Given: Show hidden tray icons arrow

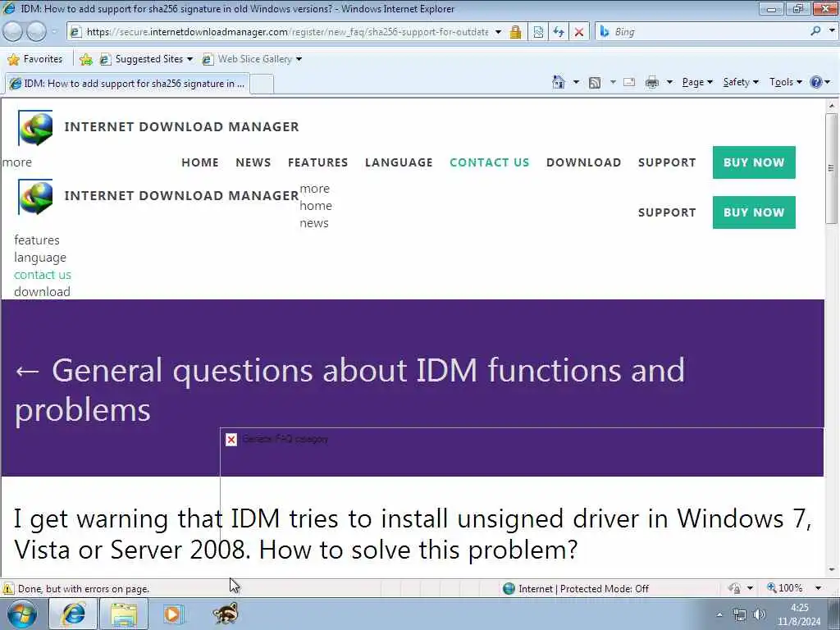Looking at the screenshot, I should point(719,615).
